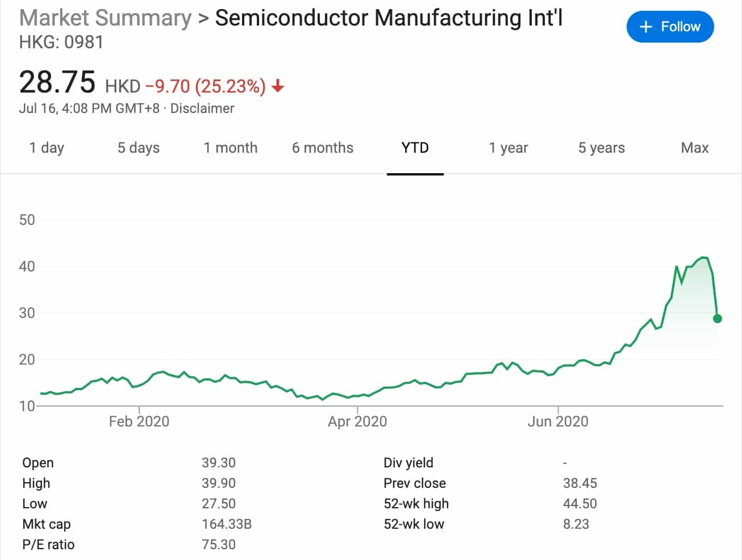The height and width of the screenshot is (560, 742).
Task: Open the Disclaimer link
Action: (202, 108)
